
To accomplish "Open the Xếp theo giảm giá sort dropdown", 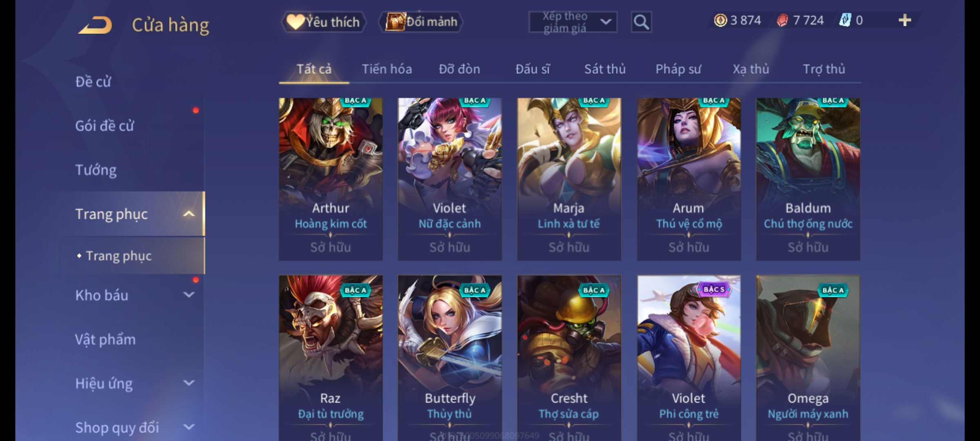I will 573,22.
